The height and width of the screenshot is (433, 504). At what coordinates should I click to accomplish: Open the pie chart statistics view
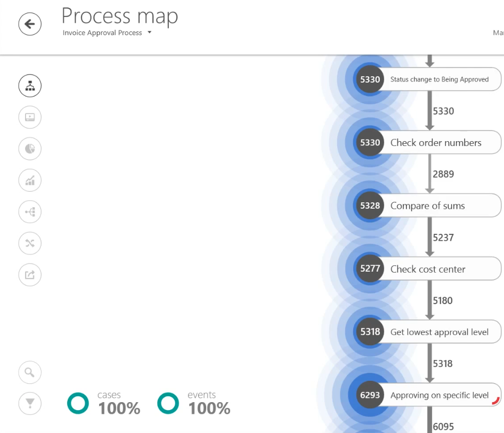point(30,149)
